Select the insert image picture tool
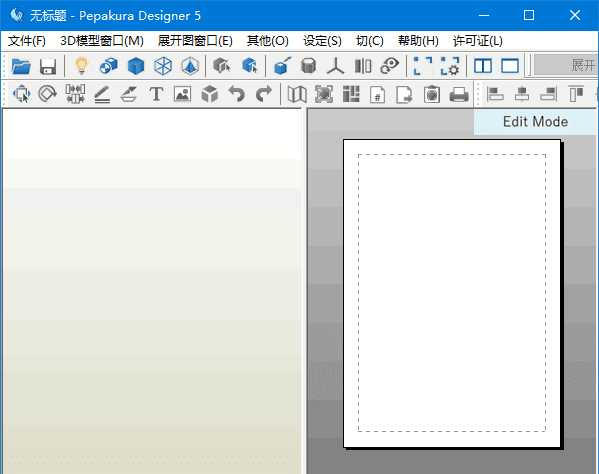599x474 pixels. [183, 94]
